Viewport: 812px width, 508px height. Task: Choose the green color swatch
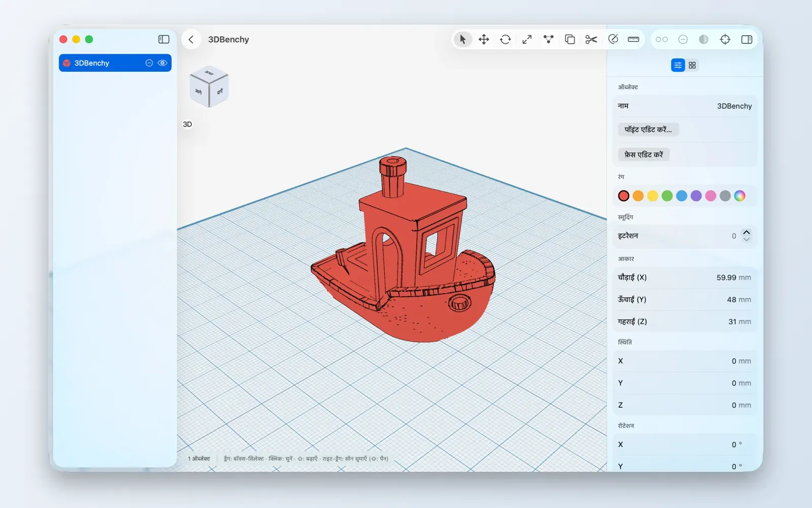point(667,196)
